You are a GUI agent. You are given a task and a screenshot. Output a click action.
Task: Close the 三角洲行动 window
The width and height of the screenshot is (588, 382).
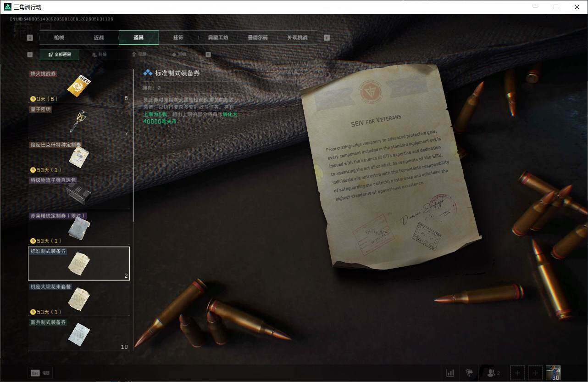click(x=577, y=7)
